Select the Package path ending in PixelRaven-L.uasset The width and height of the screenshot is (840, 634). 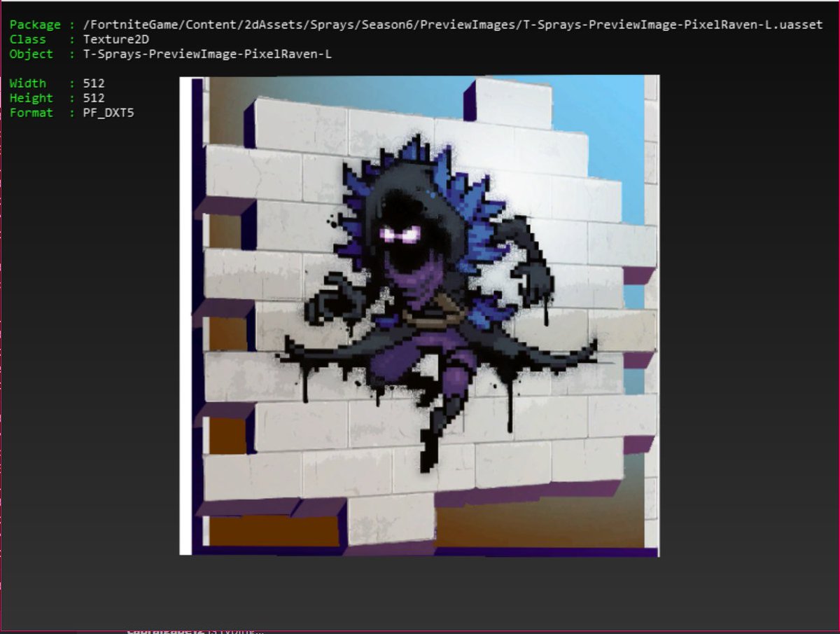pos(453,25)
